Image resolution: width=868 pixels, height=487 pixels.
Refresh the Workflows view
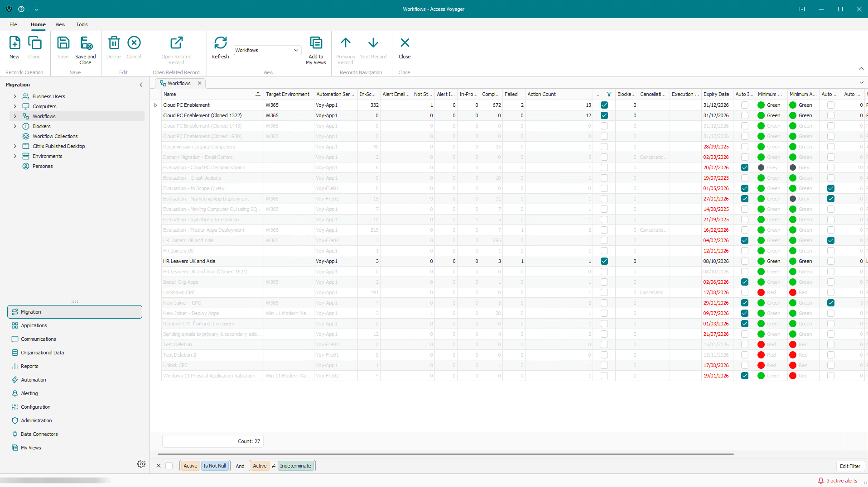point(220,48)
